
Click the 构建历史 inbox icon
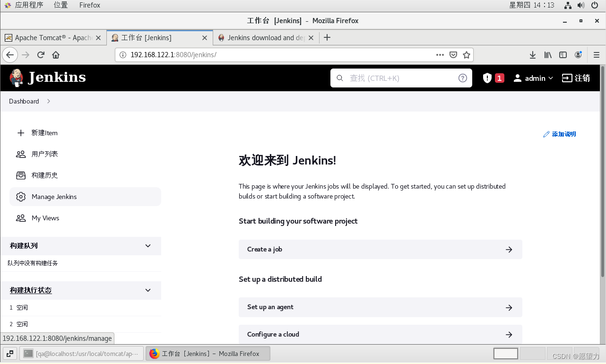click(21, 175)
